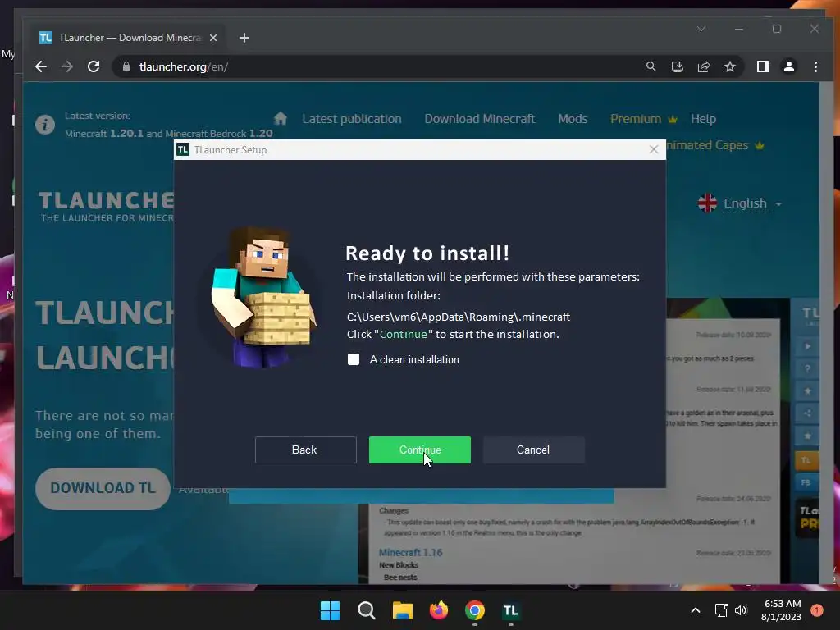840x630 pixels.
Task: Open Windows taskbar Search
Action: coord(367,610)
